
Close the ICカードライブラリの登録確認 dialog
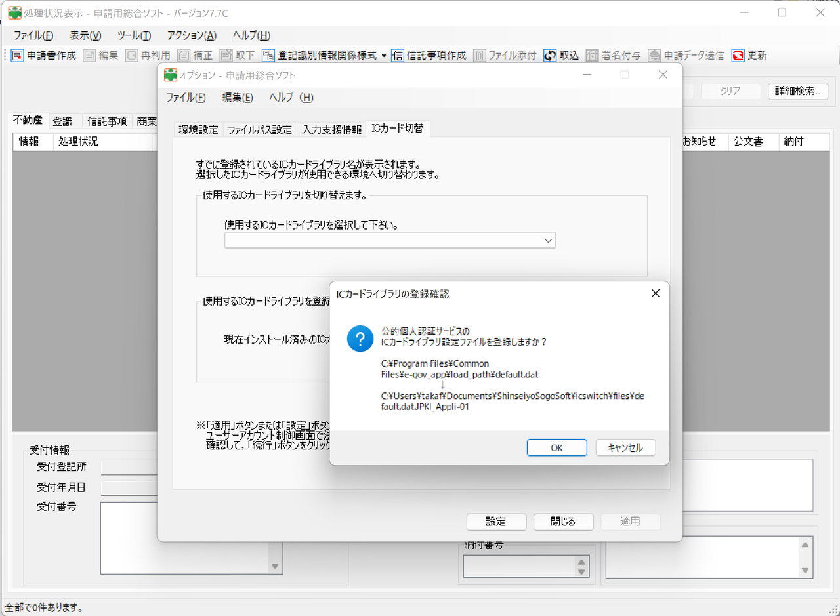pyautogui.click(x=655, y=294)
